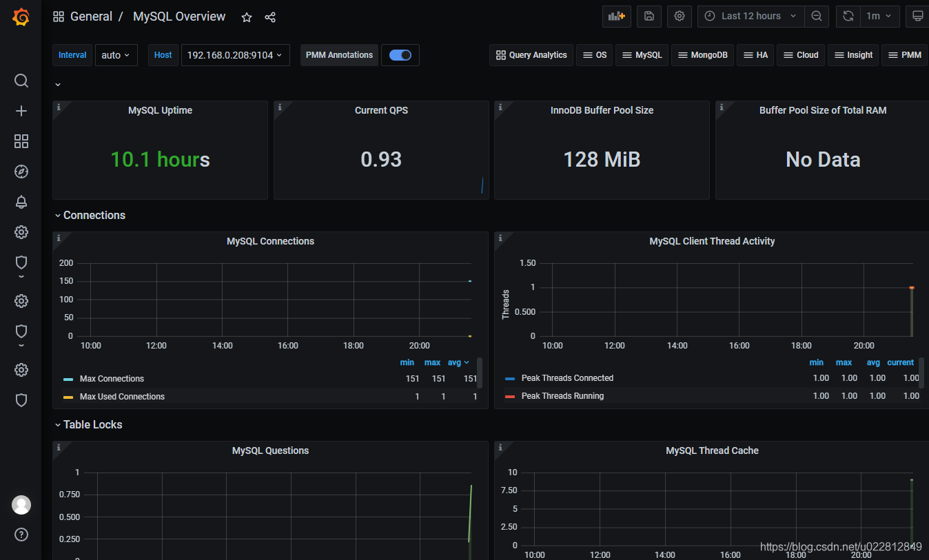Open the Insight dashboards menu

pyautogui.click(x=853, y=55)
